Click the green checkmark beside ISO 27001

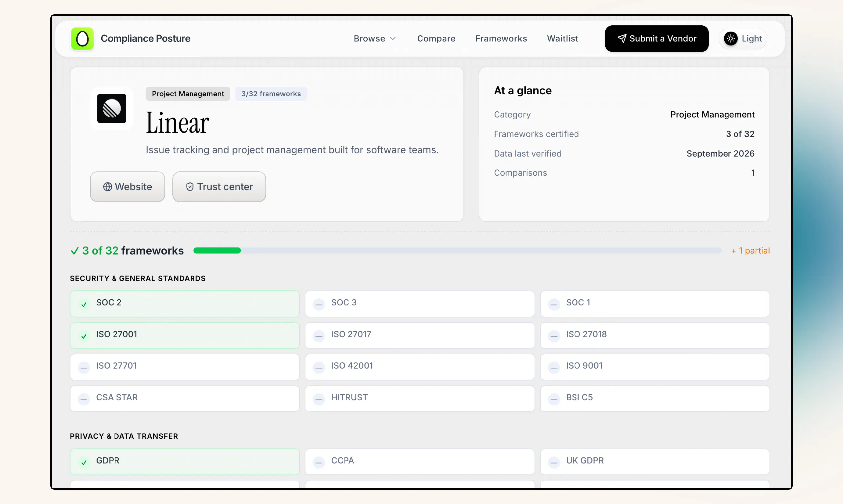(x=84, y=336)
